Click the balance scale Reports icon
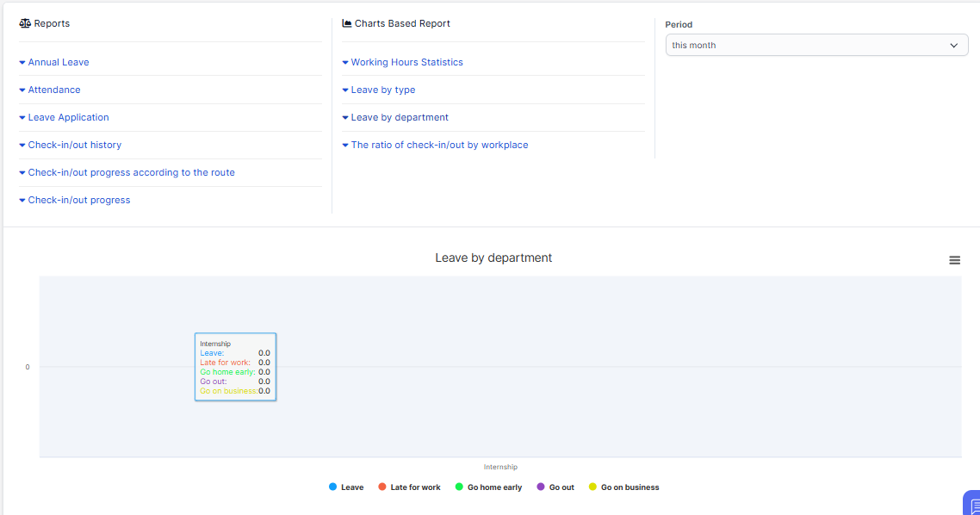The height and width of the screenshot is (515, 980). [x=24, y=23]
